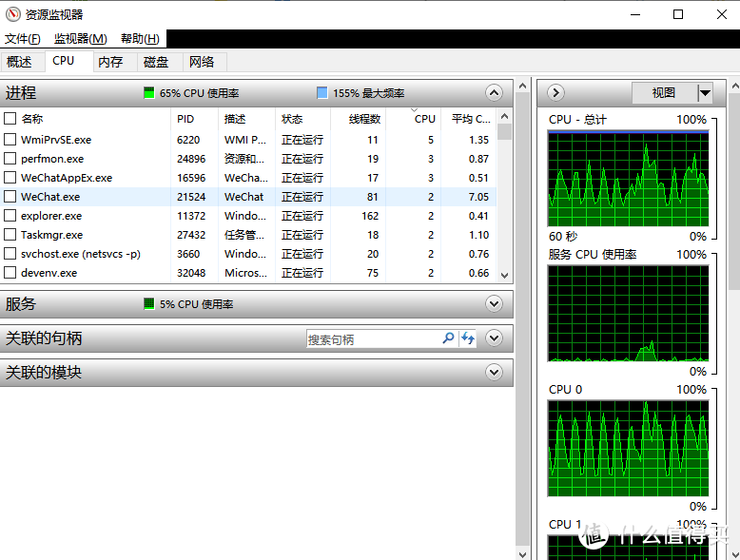
Task: Click average CPU value 7.05
Action: pyautogui.click(x=478, y=197)
